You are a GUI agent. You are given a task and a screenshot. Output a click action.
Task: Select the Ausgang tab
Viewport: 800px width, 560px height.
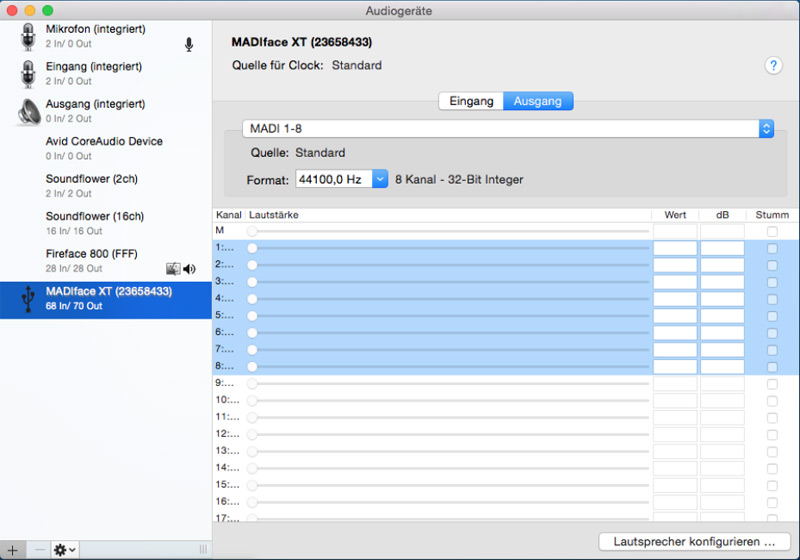[538, 101]
